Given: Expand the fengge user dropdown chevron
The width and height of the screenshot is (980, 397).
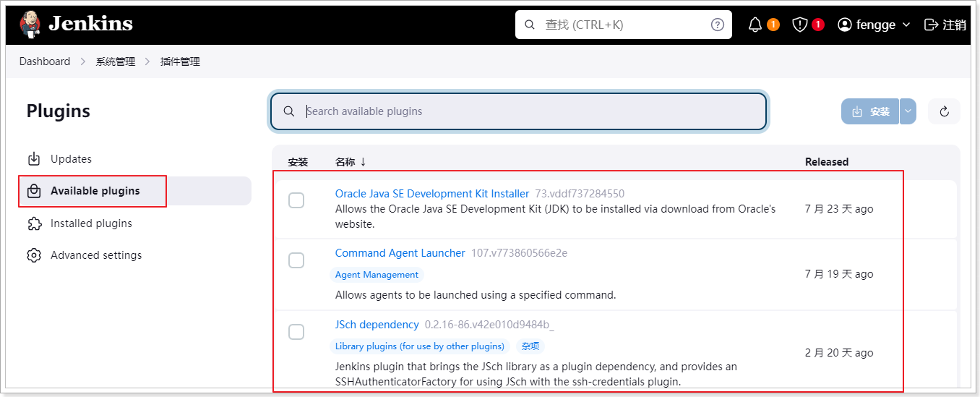Looking at the screenshot, I should coord(906,25).
